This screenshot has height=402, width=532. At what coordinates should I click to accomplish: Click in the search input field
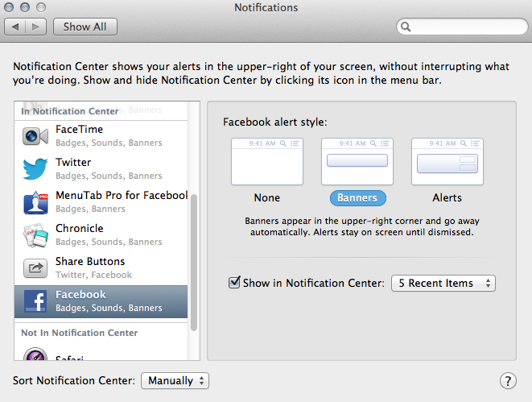[462, 27]
